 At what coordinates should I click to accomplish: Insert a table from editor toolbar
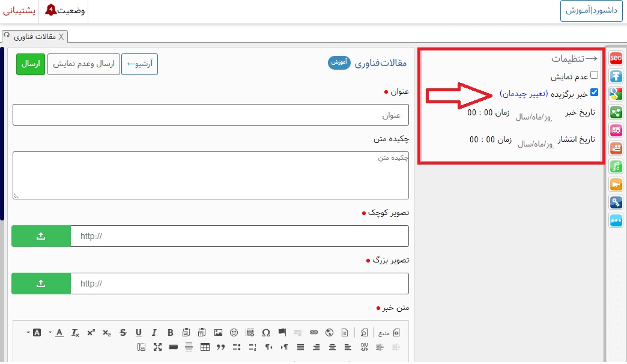coord(205,347)
